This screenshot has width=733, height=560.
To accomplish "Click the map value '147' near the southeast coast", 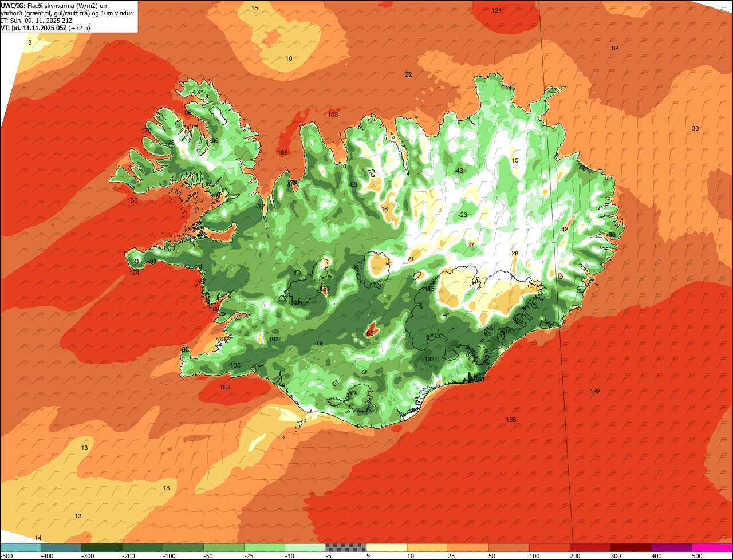I will coord(509,331).
